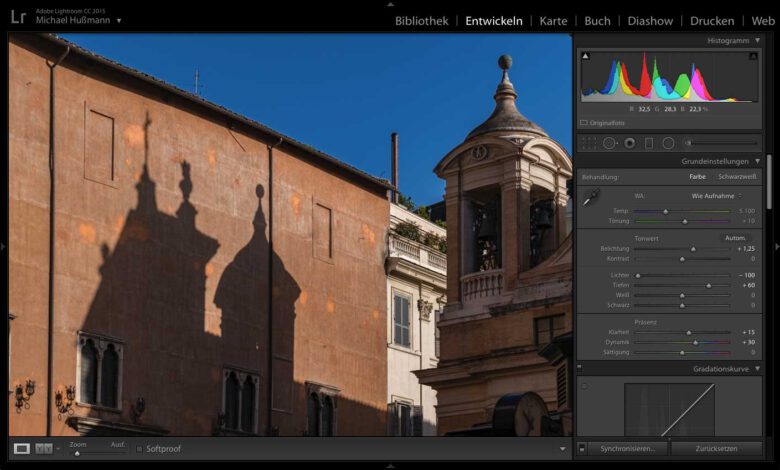The width and height of the screenshot is (780, 470).
Task: Select the spot removal tool
Action: click(x=609, y=144)
